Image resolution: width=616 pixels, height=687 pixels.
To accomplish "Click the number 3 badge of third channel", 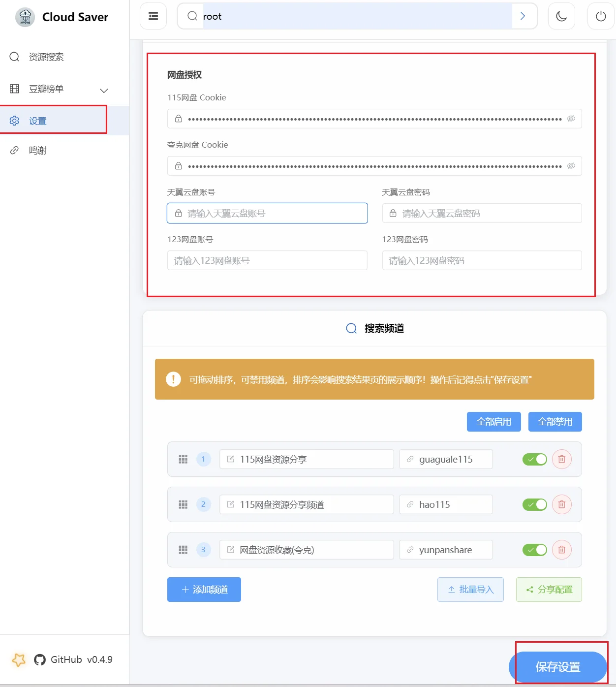I will point(203,550).
